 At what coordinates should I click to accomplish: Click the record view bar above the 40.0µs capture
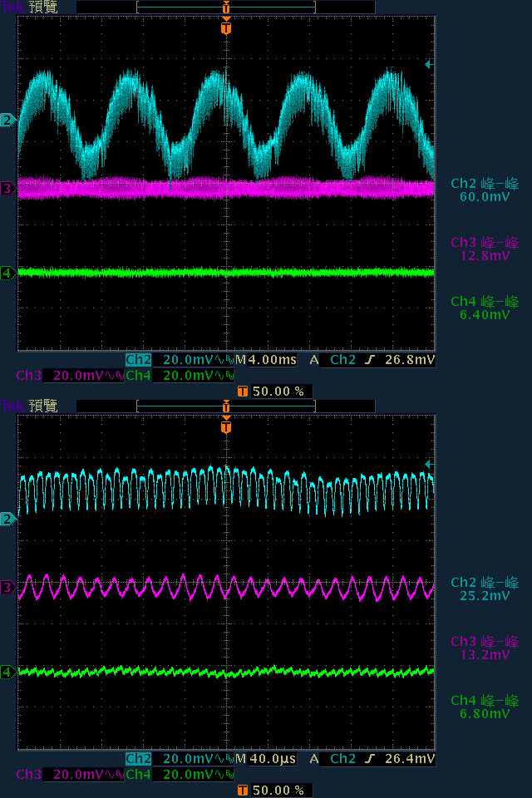[226, 406]
